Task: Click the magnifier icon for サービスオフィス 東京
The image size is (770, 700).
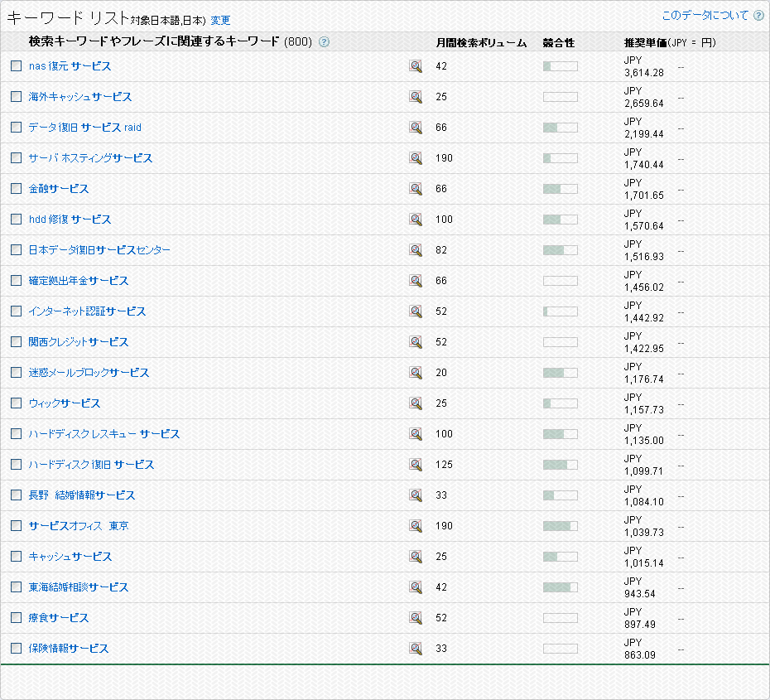Action: click(415, 526)
